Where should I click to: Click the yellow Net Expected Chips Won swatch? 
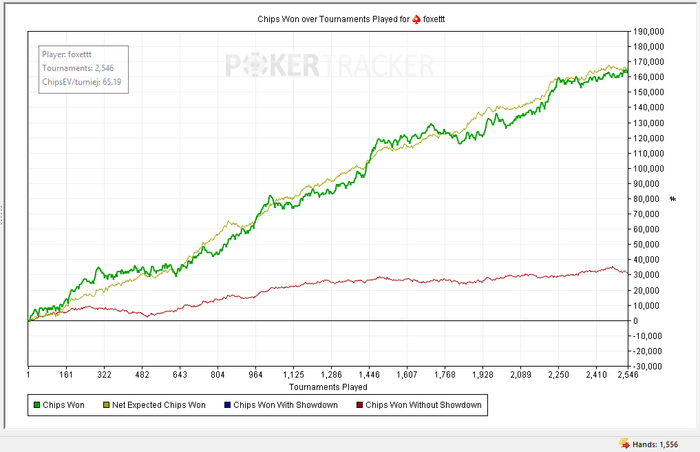click(106, 405)
